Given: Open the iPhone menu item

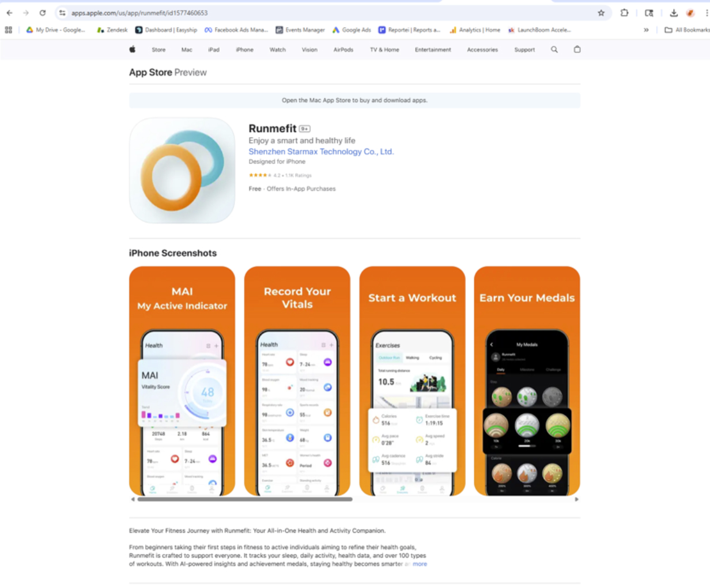Looking at the screenshot, I should [x=244, y=50].
